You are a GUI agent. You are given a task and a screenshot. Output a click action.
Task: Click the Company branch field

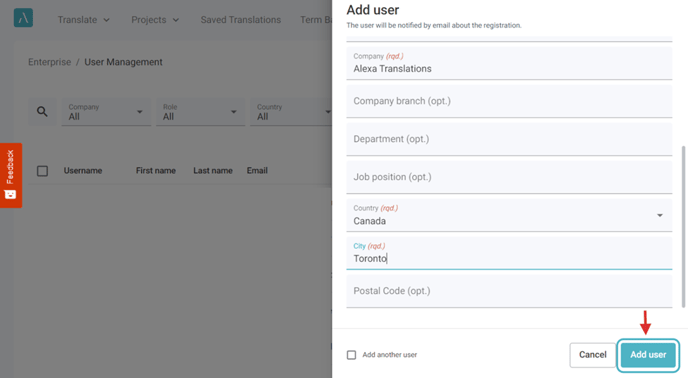pos(509,101)
